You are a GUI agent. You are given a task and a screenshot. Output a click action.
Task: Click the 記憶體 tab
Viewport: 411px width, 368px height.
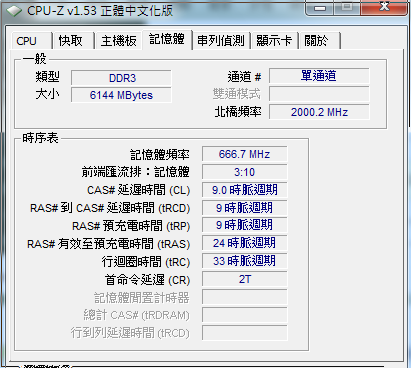pos(167,39)
